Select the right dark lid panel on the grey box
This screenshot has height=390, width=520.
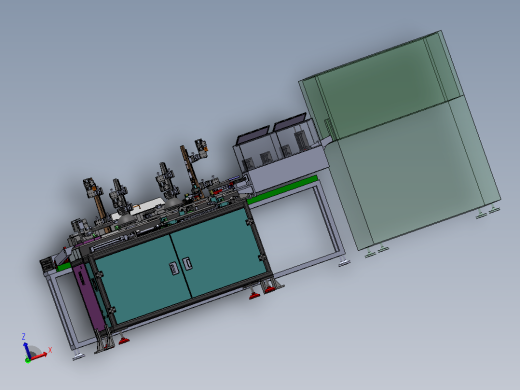(290, 122)
